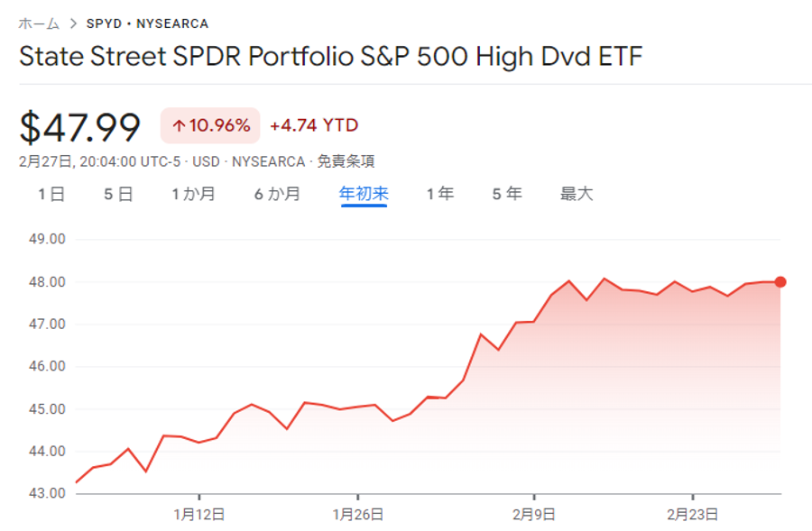Screen dimensions: 812x531
Task: Click the $47.99 price value
Action: [x=80, y=127]
